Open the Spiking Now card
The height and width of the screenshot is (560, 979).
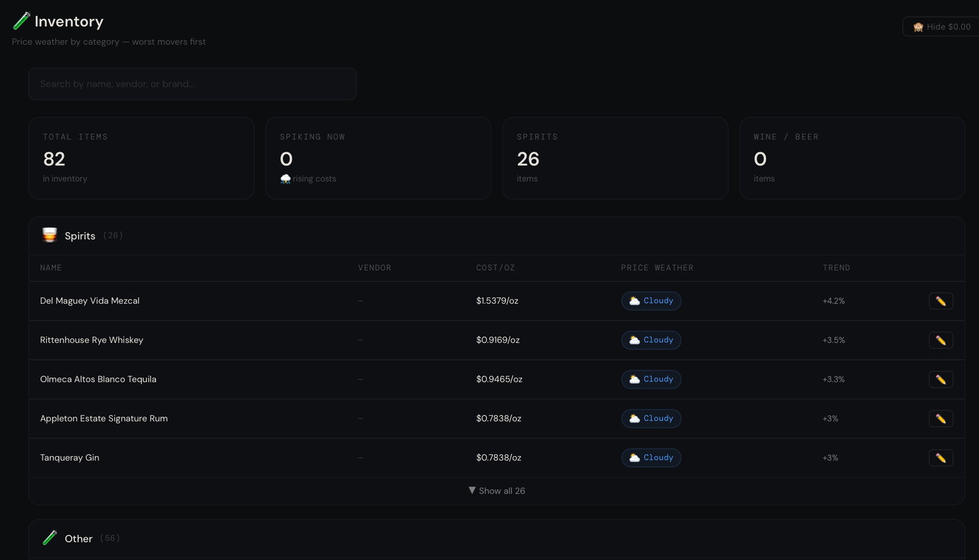(x=378, y=158)
